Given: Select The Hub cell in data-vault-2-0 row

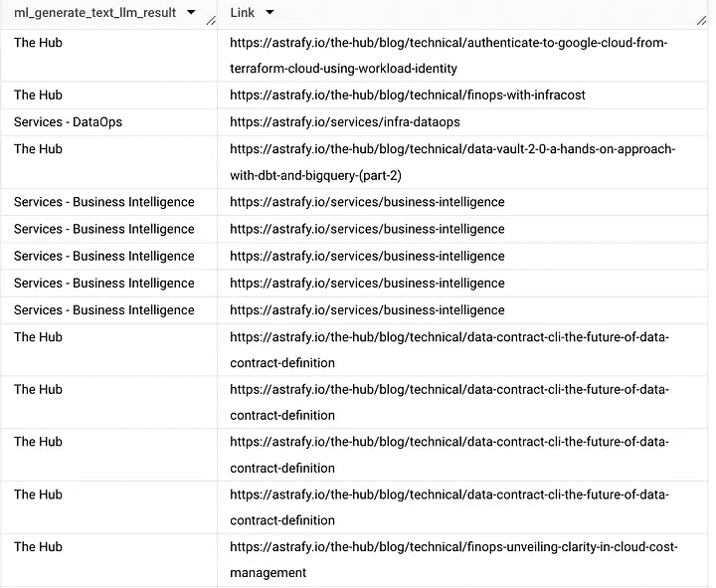Looking at the screenshot, I should (x=109, y=162).
